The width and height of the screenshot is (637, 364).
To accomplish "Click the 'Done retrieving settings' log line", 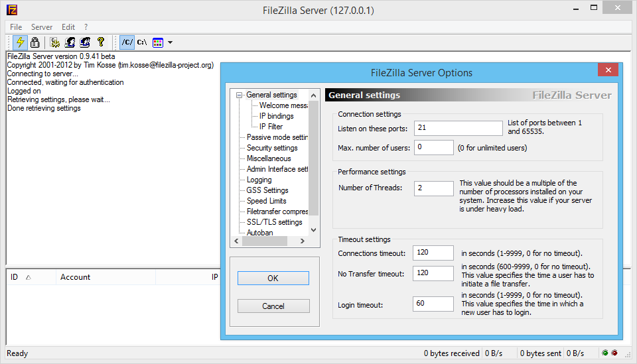I will pos(44,108).
